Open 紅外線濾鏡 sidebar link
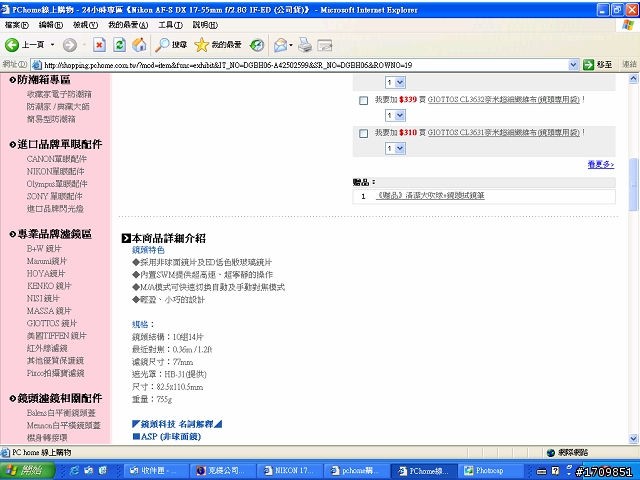The image size is (640, 480). click(47, 348)
